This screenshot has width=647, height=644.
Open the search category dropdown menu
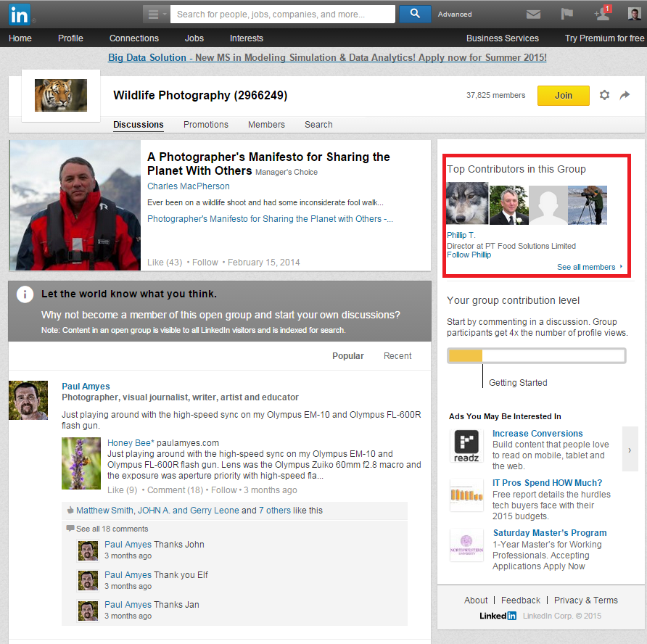157,15
